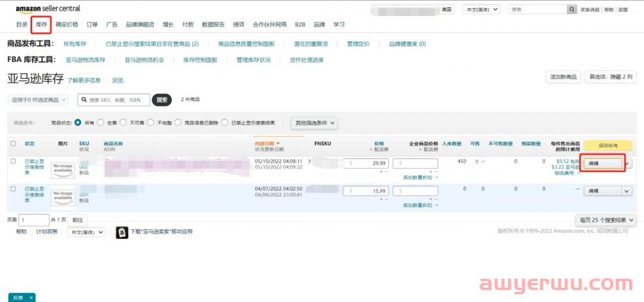This screenshot has height=302, width=644.
Task: Close the 反馈 feedback tab
Action: tap(31, 297)
